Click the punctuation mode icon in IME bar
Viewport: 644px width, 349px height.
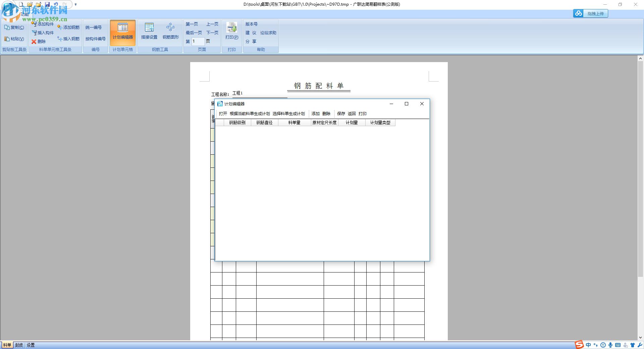(596, 345)
